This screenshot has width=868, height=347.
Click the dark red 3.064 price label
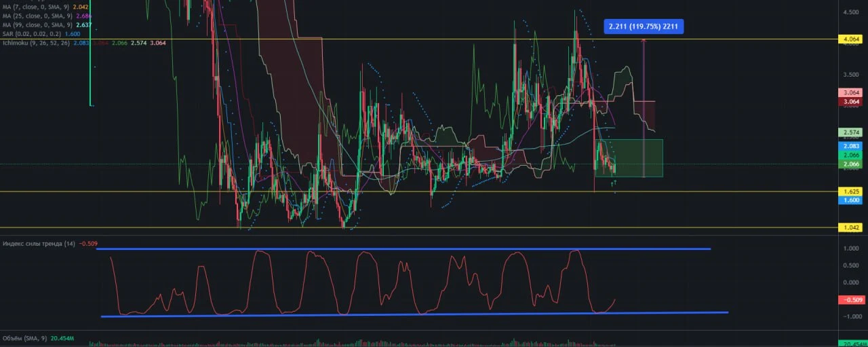(851, 102)
